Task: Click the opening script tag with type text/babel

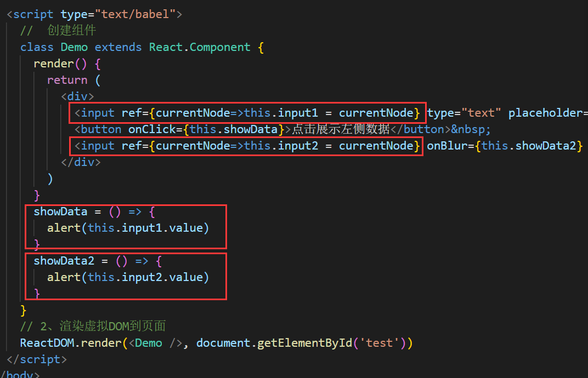Action: [x=94, y=14]
